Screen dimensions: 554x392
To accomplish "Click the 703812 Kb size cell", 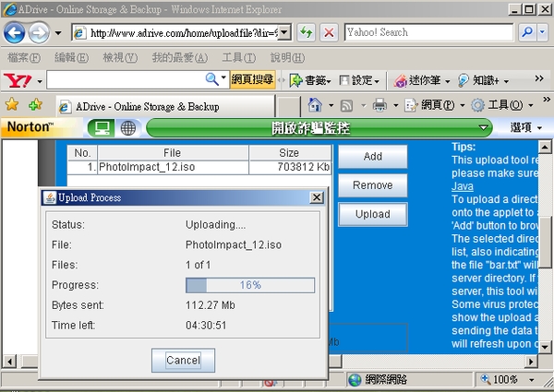I will click(290, 167).
